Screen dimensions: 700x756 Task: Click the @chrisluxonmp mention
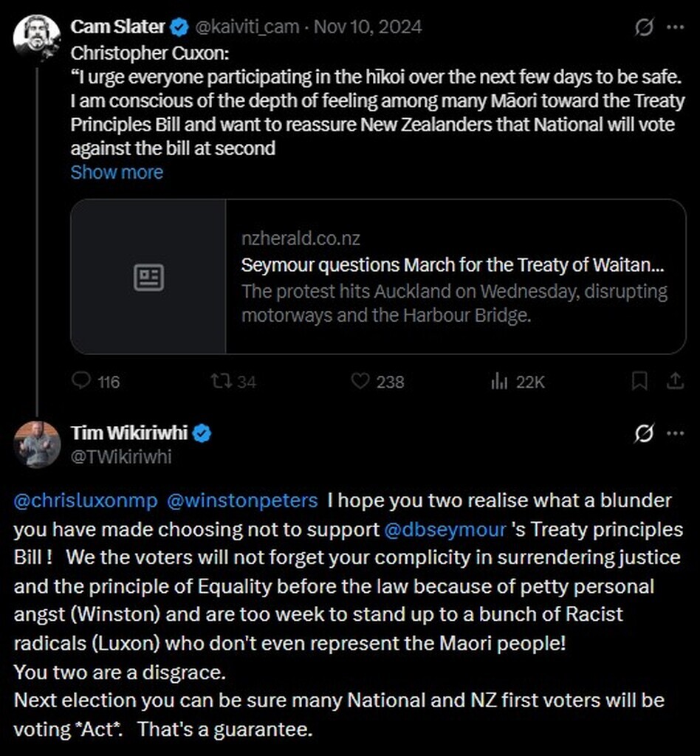86,501
